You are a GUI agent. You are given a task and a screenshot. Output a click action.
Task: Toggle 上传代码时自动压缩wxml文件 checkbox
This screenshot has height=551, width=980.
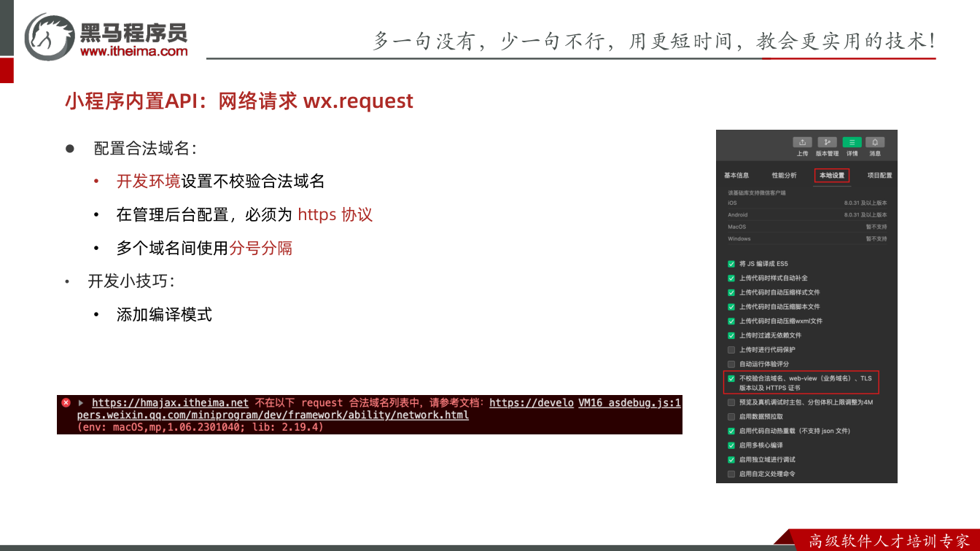click(x=731, y=321)
